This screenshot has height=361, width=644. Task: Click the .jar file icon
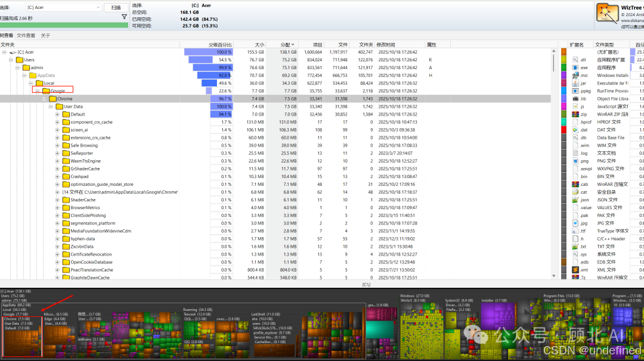point(575,83)
